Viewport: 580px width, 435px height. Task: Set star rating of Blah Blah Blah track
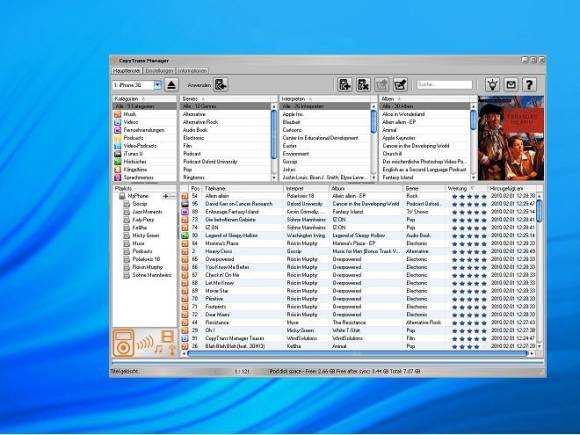[x=469, y=347]
